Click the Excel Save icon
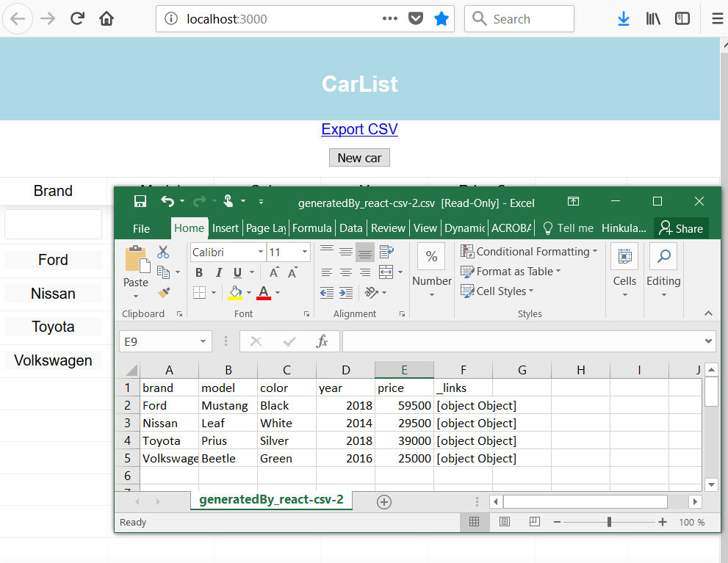Viewport: 728px width, 563px height. 140,201
